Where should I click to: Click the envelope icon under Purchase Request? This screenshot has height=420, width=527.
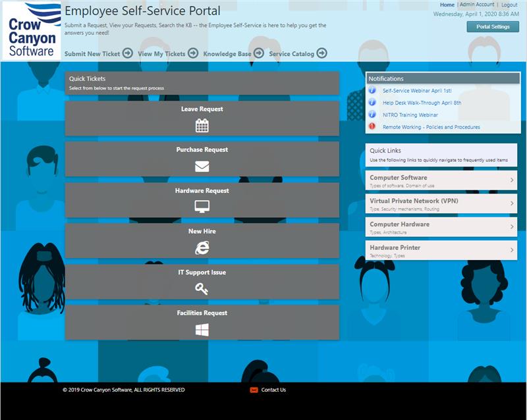pyautogui.click(x=202, y=167)
